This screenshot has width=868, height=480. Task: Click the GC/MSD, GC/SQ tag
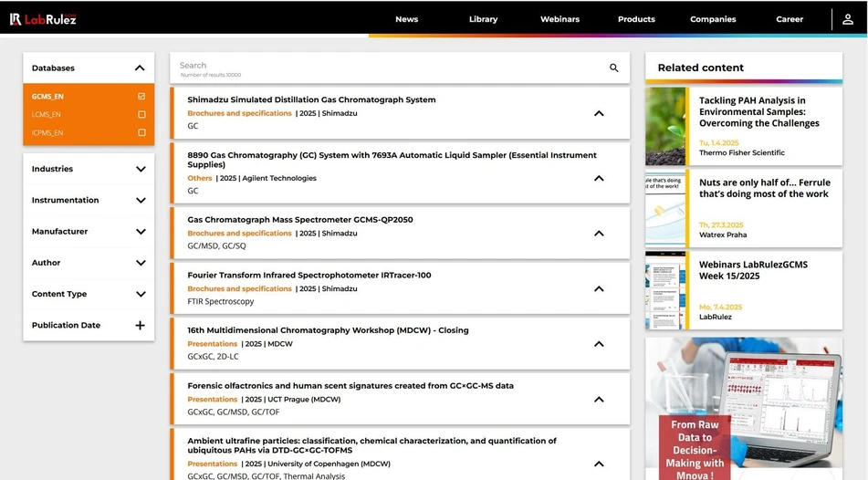tap(216, 245)
